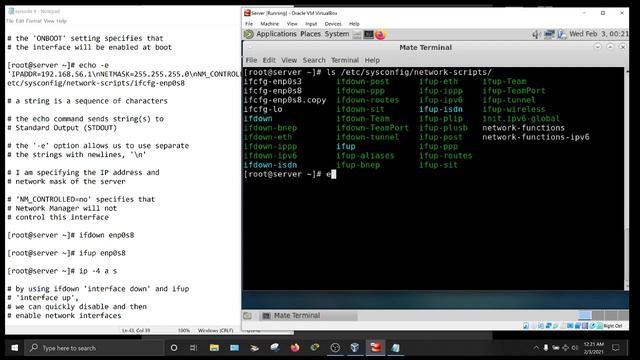The image size is (640, 360).
Task: Open the VirtualBox View menu
Action: point(292,24)
